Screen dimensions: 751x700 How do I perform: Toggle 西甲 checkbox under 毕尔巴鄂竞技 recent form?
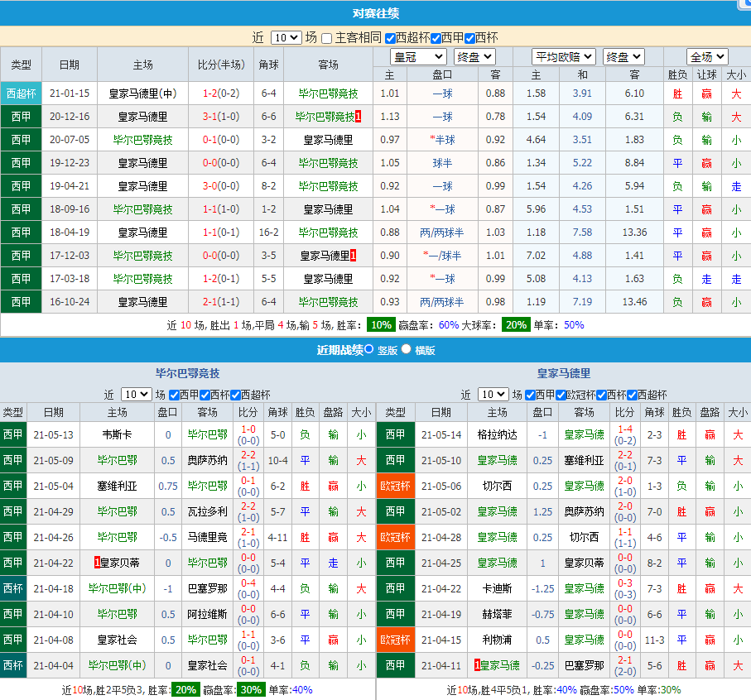click(x=175, y=396)
